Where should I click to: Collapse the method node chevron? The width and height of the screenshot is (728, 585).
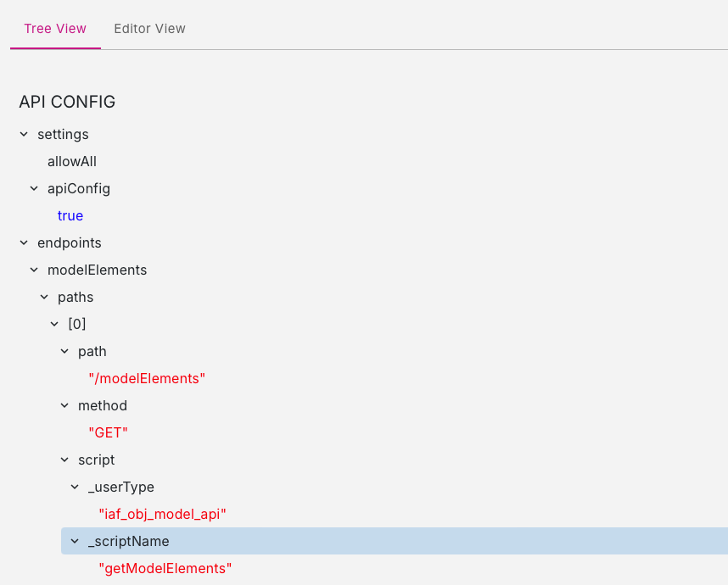point(64,405)
